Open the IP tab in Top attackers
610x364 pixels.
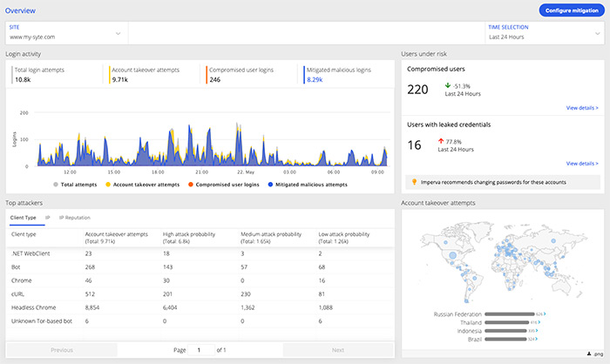point(47,217)
